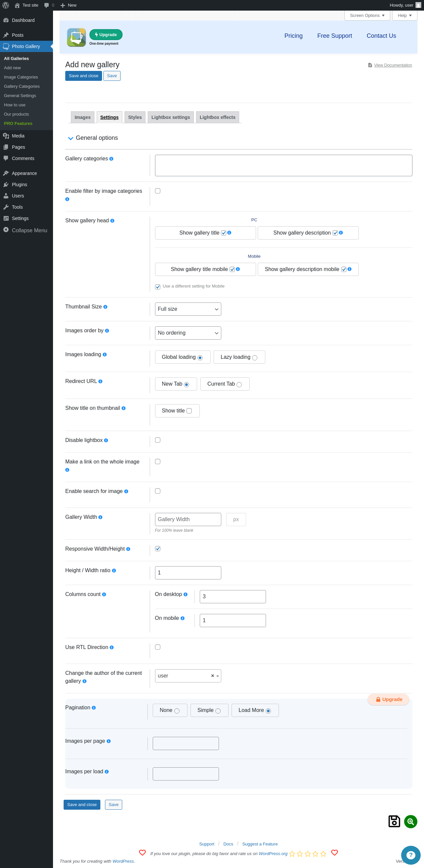The image size is (424, 868).
Task: Open the Thumbnail Size dropdown
Action: point(188,309)
